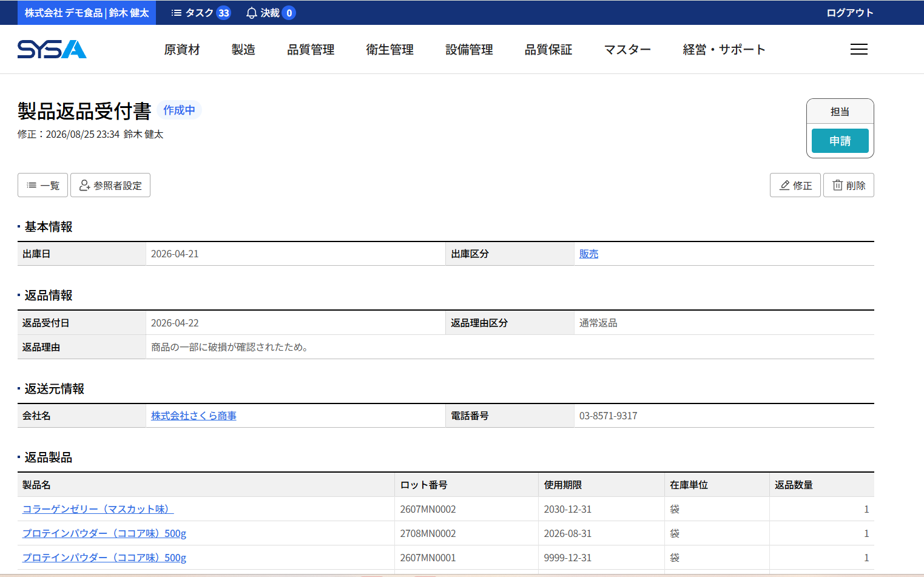The height and width of the screenshot is (577, 924).
Task: Click the 基本情報 section heading
Action: pos(49,227)
